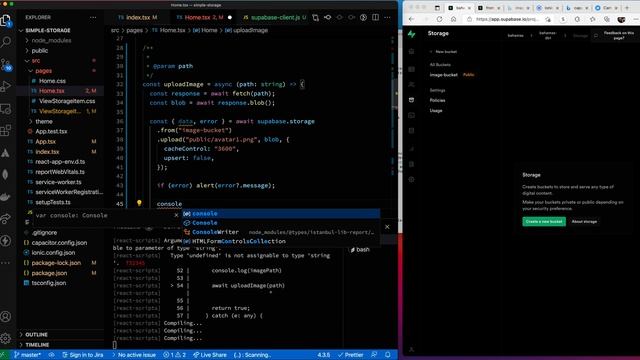640x360 pixels.
Task: Click the open changes icon in editor toolbar
Action: click(x=316, y=18)
